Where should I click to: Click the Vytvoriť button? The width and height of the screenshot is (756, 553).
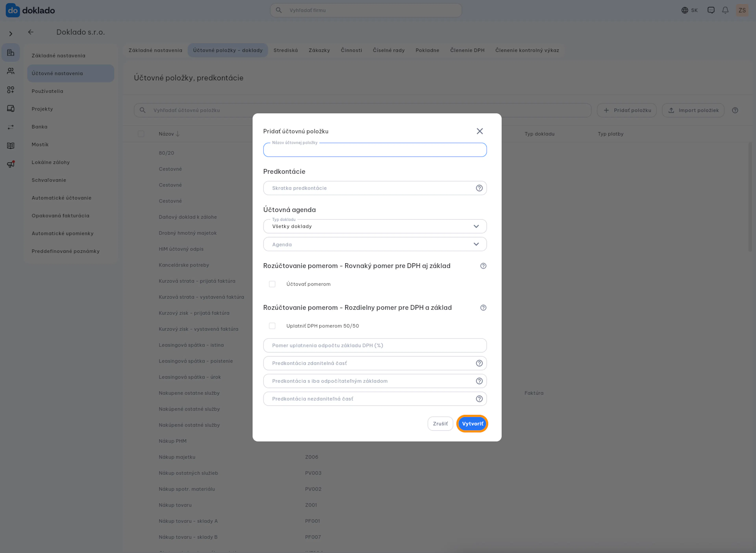(x=472, y=424)
